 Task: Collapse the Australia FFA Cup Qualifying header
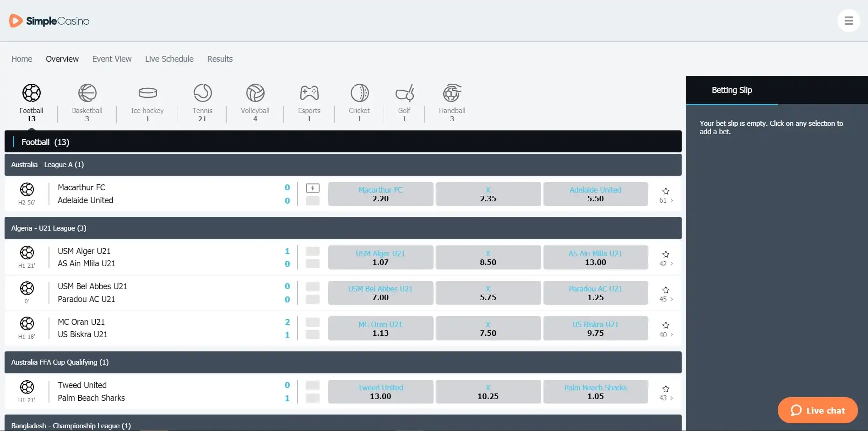[342, 362]
